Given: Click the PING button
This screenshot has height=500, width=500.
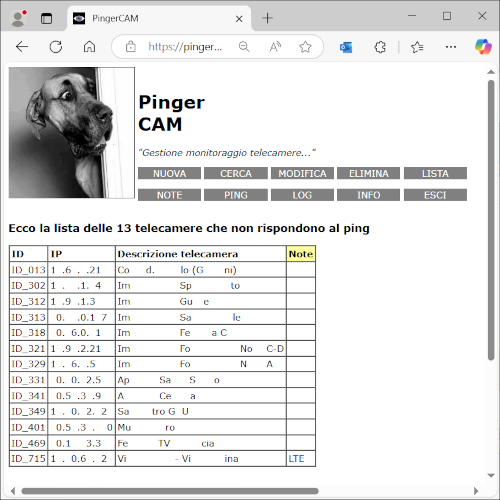Looking at the screenshot, I should [236, 195].
